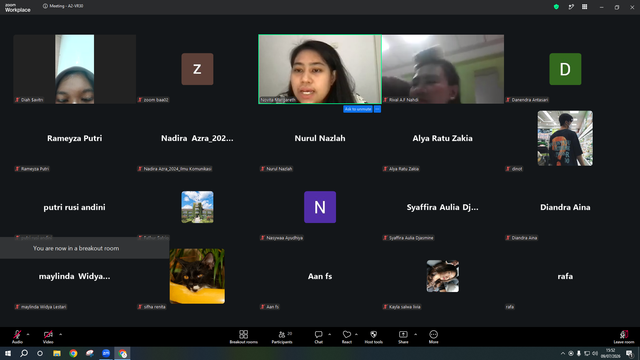The height and width of the screenshot is (360, 640).
Task: Click Kayla salwa livia's profile photo
Action: (x=442, y=276)
